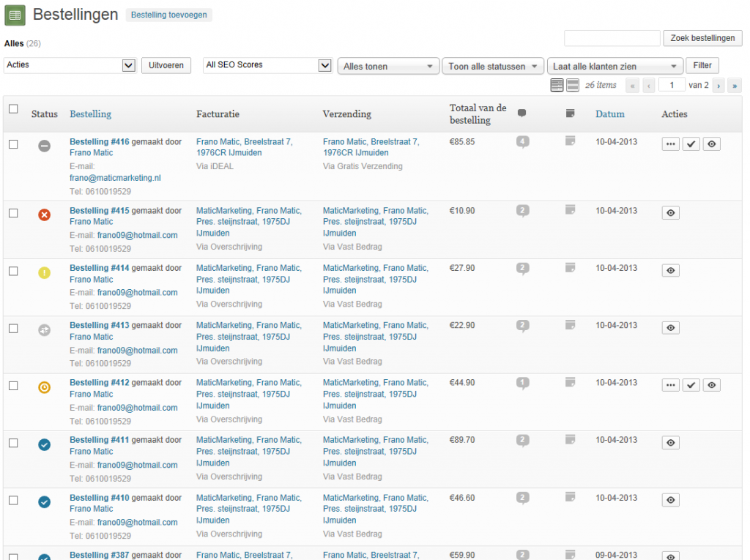Click in the order search field
The image size is (750, 560).
point(612,38)
